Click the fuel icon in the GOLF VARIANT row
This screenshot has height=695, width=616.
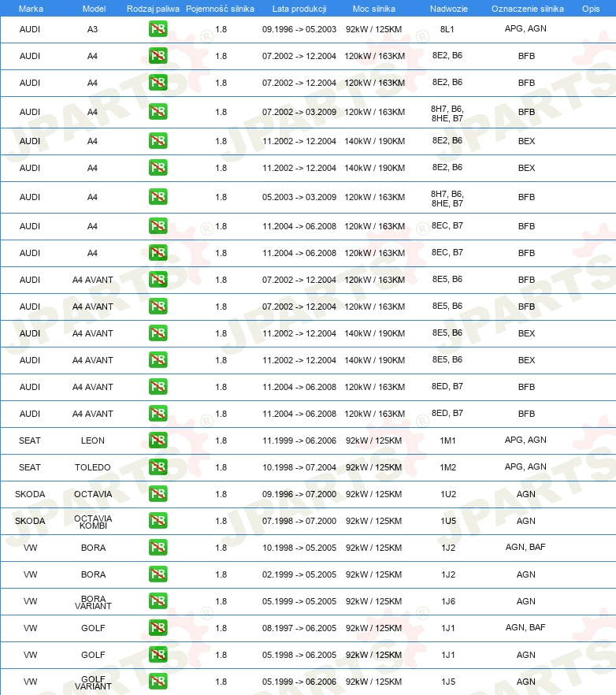158,682
